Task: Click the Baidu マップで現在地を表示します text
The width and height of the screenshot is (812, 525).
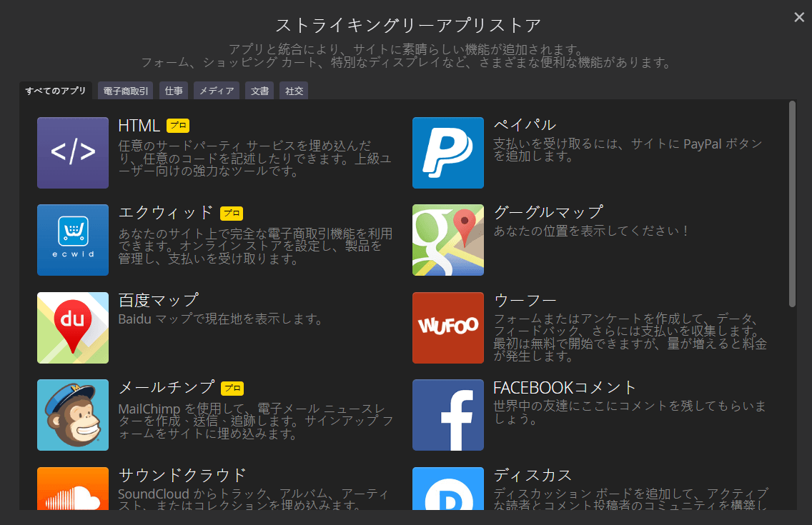Action: (221, 319)
